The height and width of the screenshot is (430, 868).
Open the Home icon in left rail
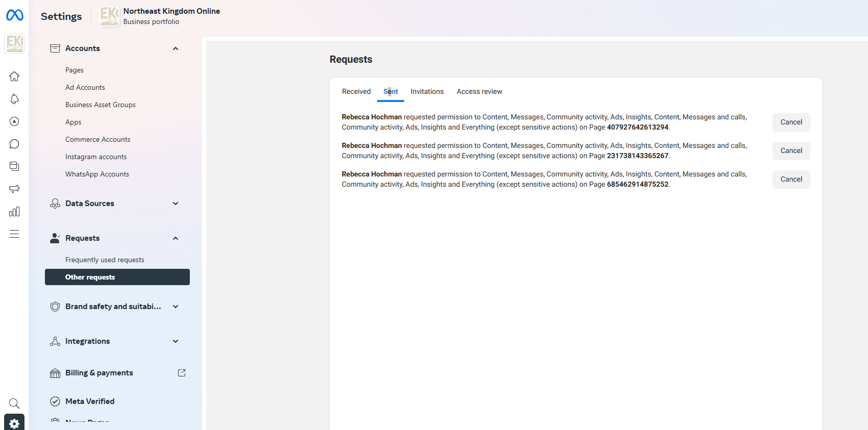(x=14, y=77)
